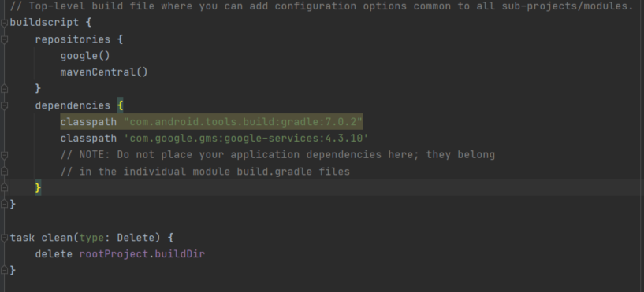This screenshot has height=292, width=644.
Task: Click the highlighted yellow closing brace
Action: pyautogui.click(x=38, y=187)
